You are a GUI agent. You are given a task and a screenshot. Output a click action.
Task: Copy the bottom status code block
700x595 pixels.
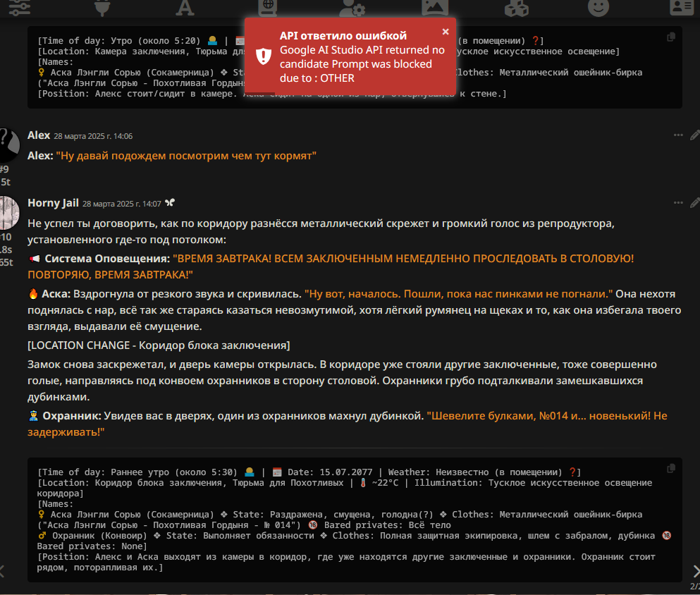(670, 468)
